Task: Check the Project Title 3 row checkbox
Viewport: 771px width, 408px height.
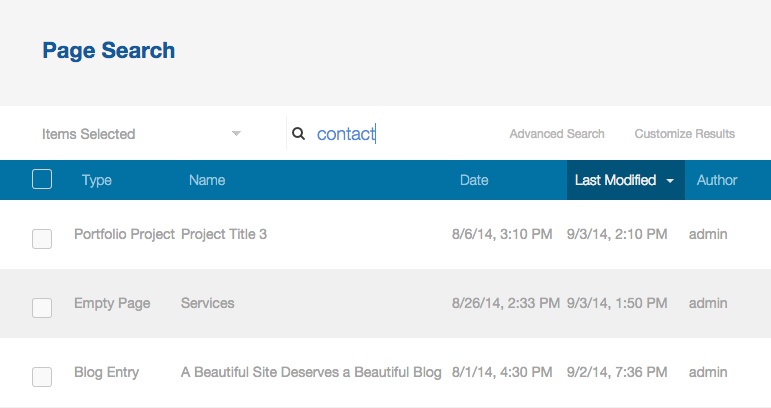Action: tap(42, 239)
